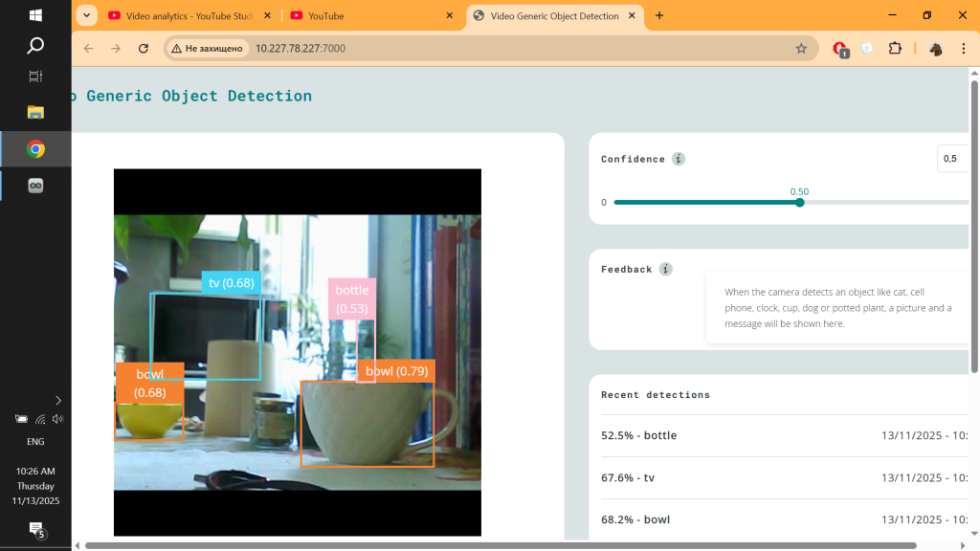The width and height of the screenshot is (980, 551).
Task: Open the Chrome profile avatar
Action: pyautogui.click(x=935, y=49)
